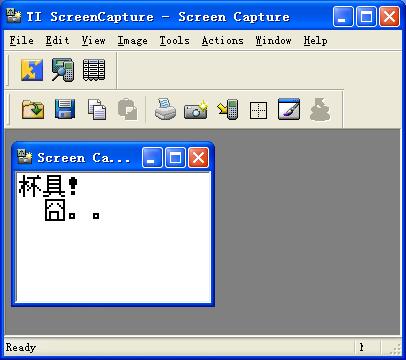Screen dimensions: 406x360
Task: Click the Screen Ca... child window title bar
Action: (113, 158)
